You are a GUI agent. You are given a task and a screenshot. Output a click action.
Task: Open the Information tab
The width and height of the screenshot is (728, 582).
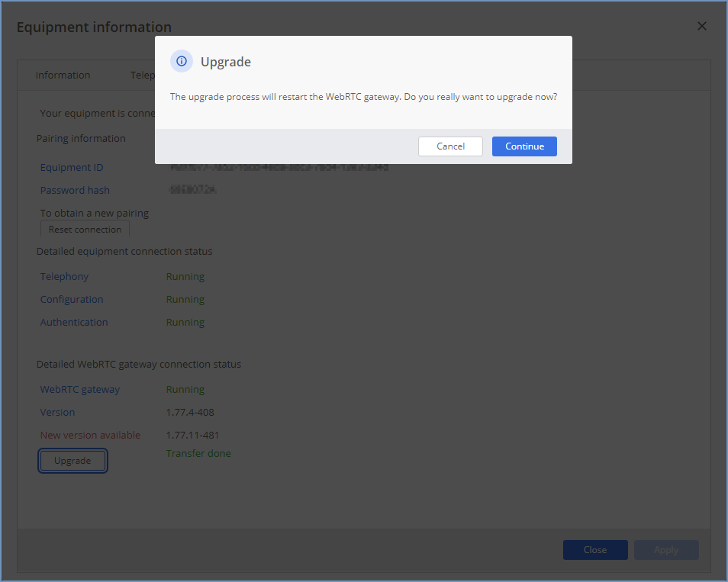click(63, 76)
